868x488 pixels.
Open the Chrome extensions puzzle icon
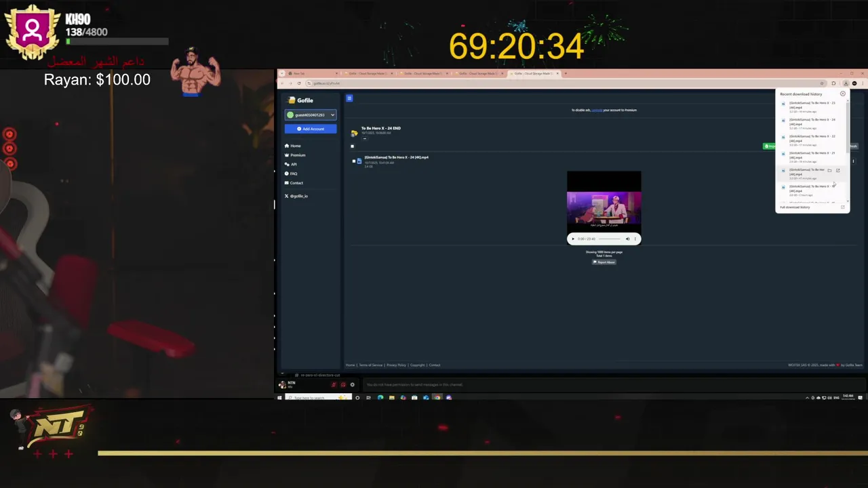coord(833,83)
